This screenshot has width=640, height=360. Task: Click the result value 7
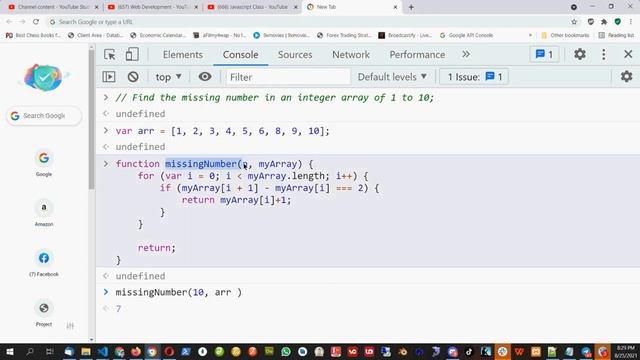coord(118,309)
